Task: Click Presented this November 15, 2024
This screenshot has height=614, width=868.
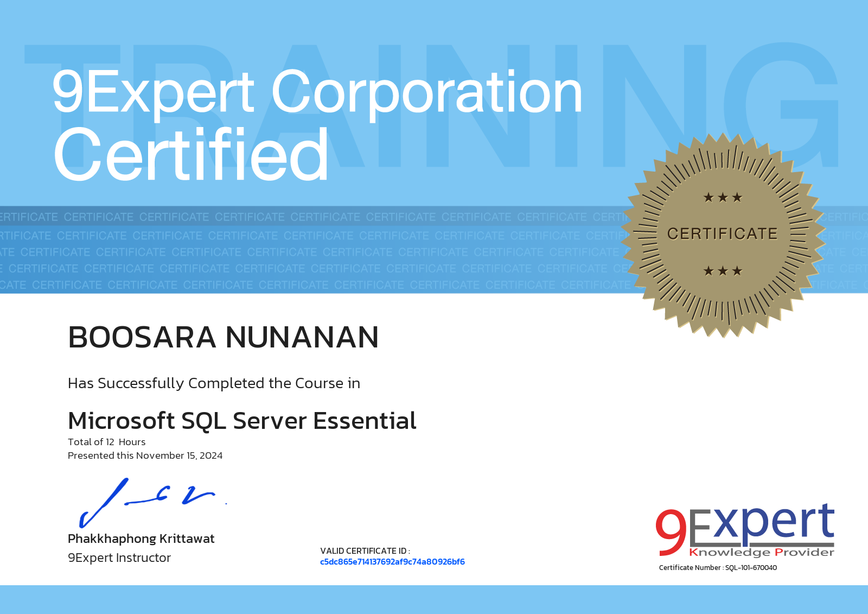Action: 145,455
